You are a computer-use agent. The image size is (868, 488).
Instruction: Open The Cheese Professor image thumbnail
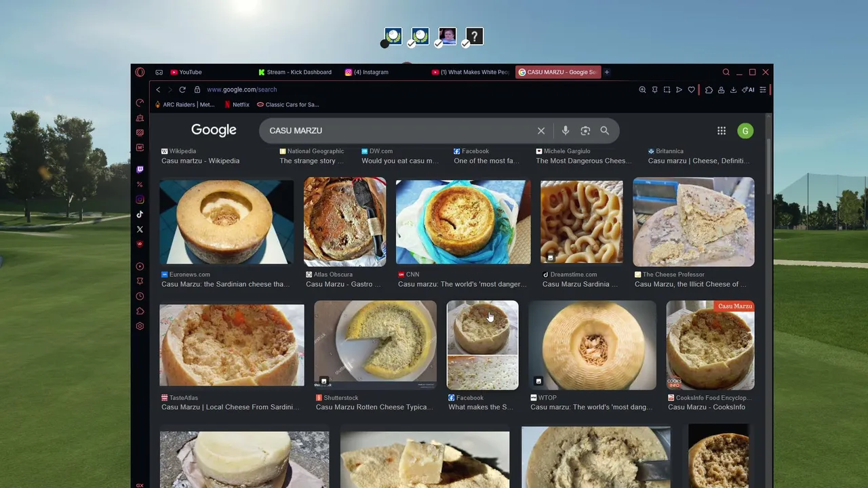(693, 222)
